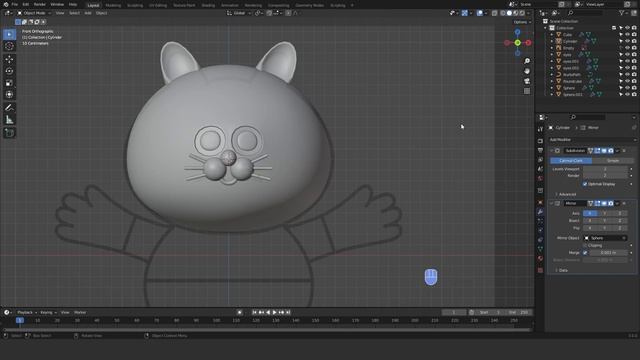Open the Global orientation dropdown

pos(239,13)
